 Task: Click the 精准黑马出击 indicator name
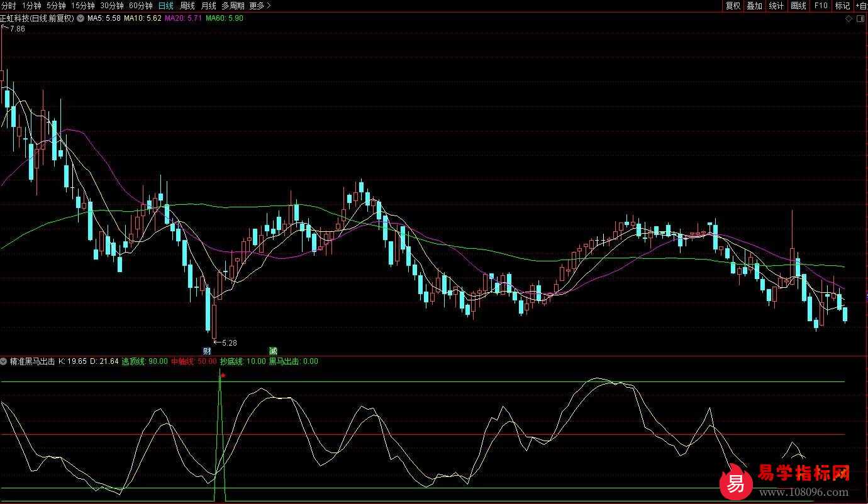[31, 361]
